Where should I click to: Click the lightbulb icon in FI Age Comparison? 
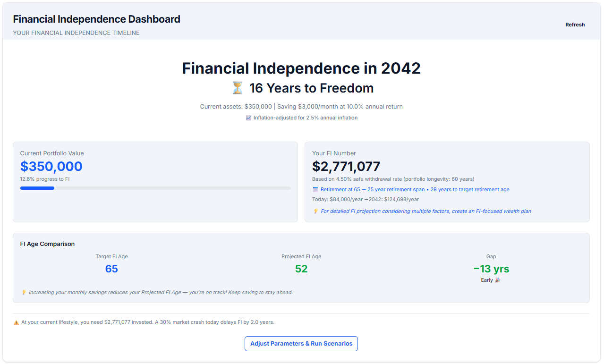coord(24,292)
